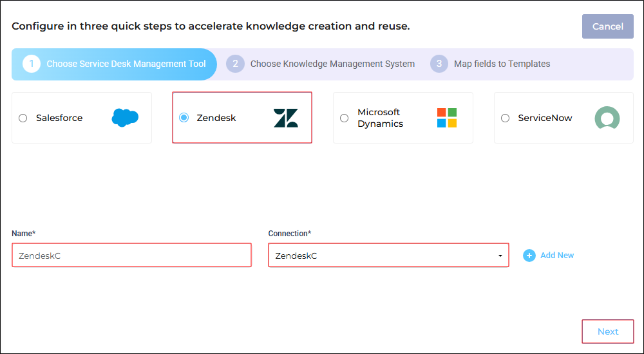Viewport: 644px width, 354px height.
Task: Select the Microsoft Dynamics radio button
Action: click(344, 118)
